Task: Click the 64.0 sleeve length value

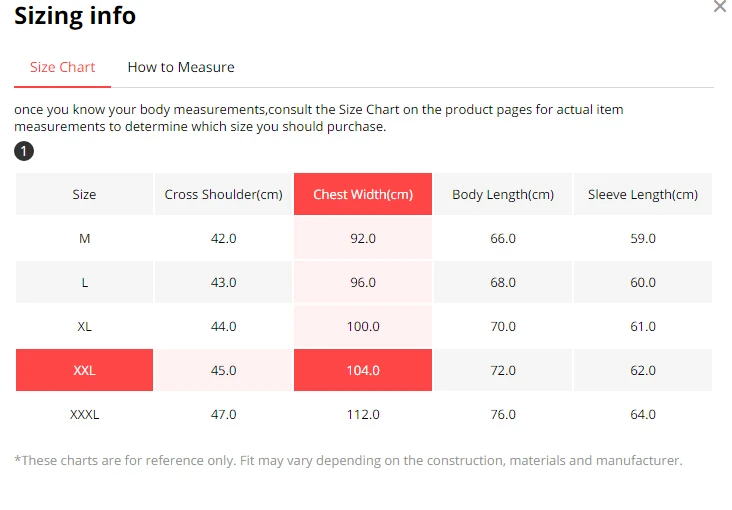Action: pyautogui.click(x=643, y=414)
